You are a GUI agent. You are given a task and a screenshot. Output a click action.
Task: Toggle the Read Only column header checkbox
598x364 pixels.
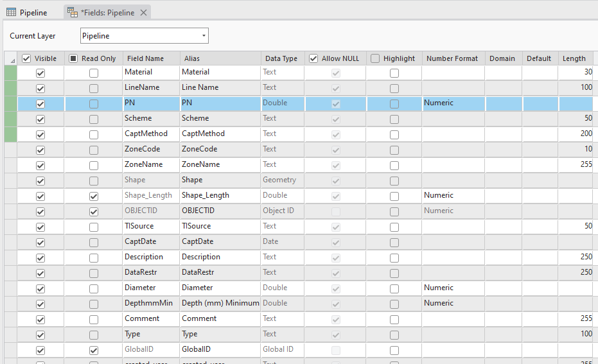[73, 58]
